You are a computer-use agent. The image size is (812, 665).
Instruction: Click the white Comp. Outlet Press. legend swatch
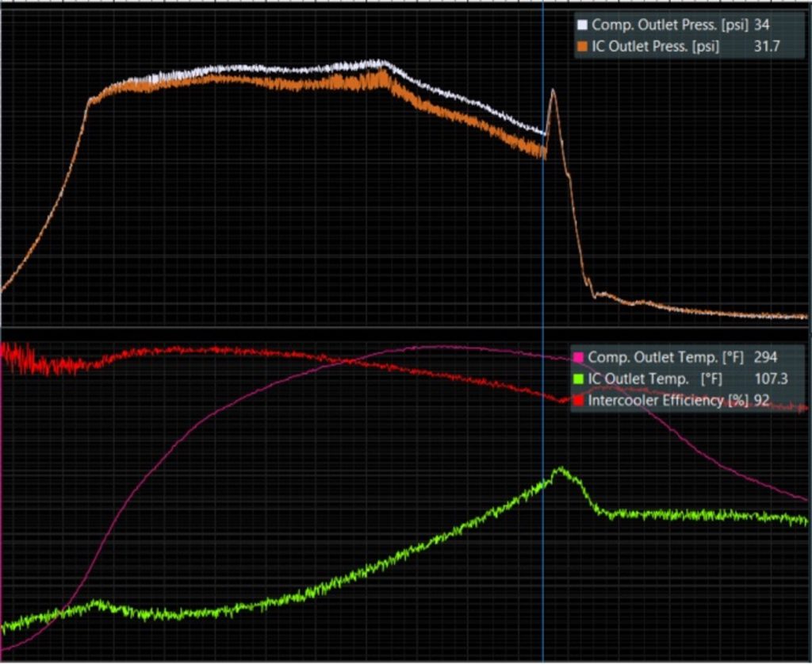[583, 25]
